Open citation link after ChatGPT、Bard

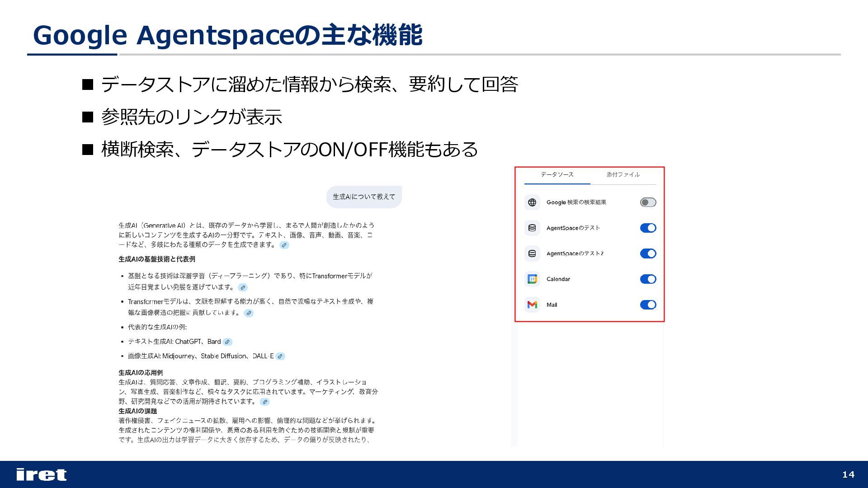(x=227, y=342)
